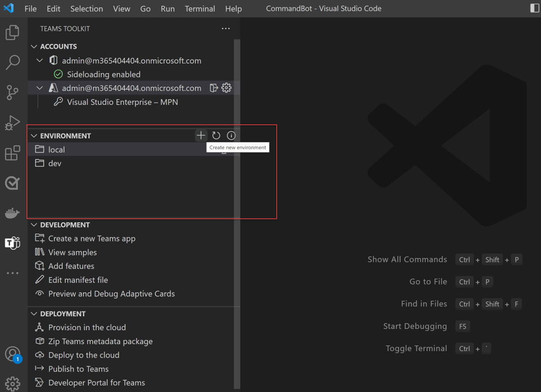
Task: Open the Search view icon
Action: click(x=13, y=62)
